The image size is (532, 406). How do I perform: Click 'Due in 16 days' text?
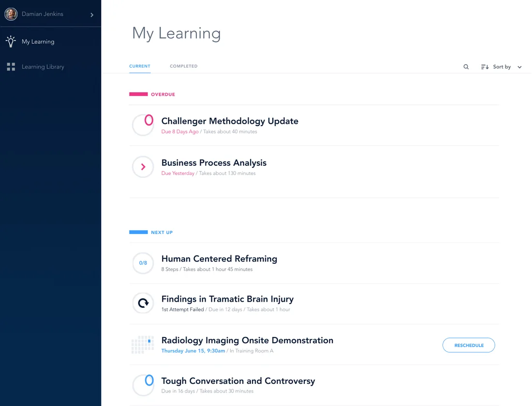pos(178,391)
